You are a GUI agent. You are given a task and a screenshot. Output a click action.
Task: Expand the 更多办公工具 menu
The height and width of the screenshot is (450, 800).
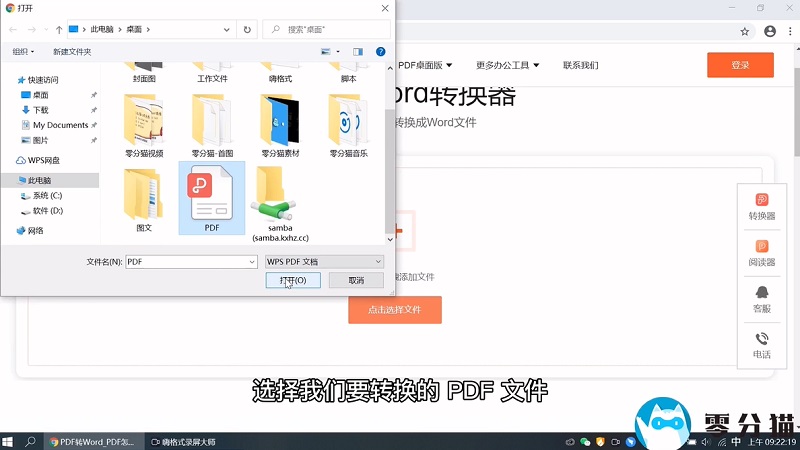(x=507, y=65)
